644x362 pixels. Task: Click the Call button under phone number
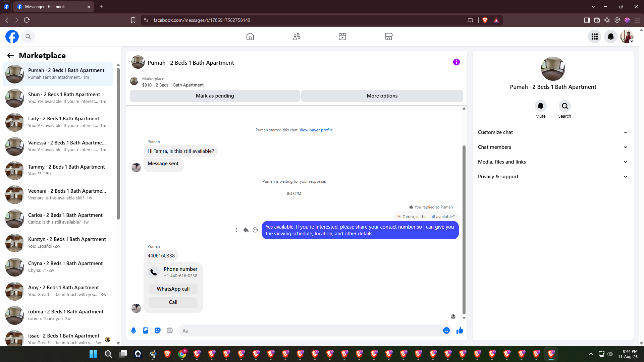click(173, 302)
